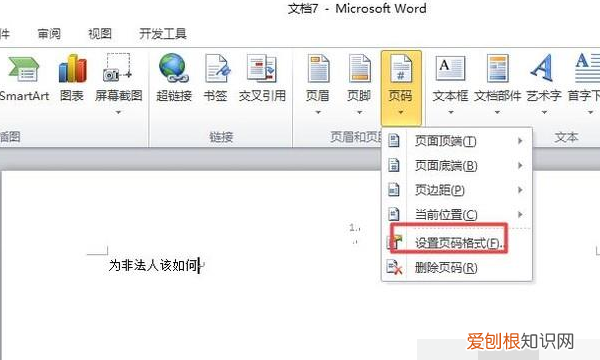Click the footer 页脚 icon
The image size is (600, 360).
pyautogui.click(x=359, y=69)
